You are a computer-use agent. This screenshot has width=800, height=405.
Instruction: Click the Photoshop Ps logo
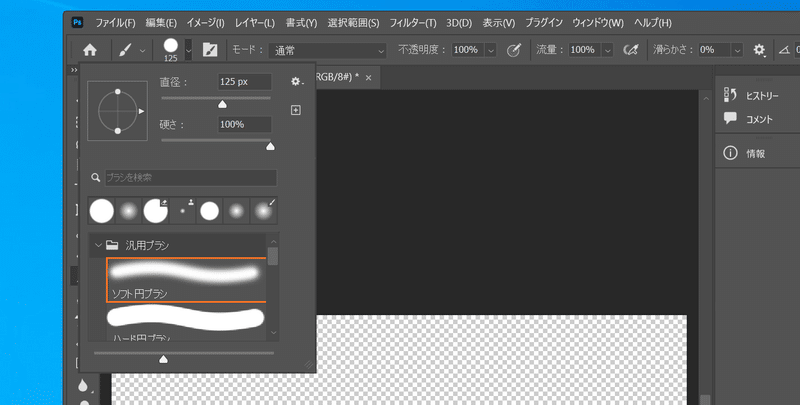pos(78,22)
